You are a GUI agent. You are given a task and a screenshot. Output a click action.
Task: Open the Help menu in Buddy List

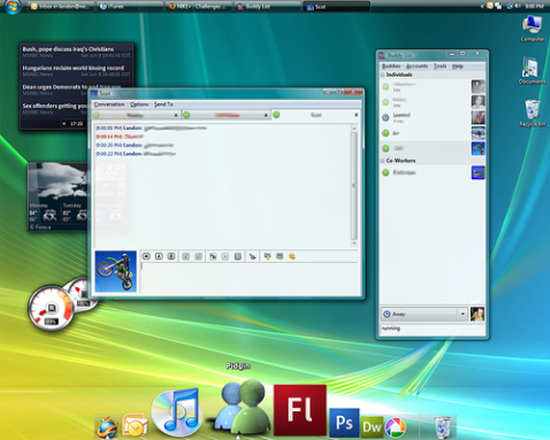click(x=457, y=66)
